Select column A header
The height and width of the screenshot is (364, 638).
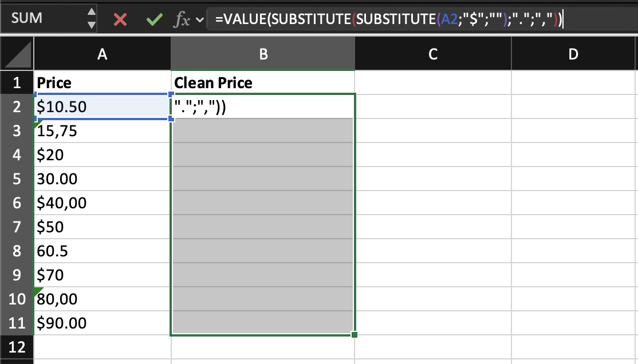click(102, 54)
